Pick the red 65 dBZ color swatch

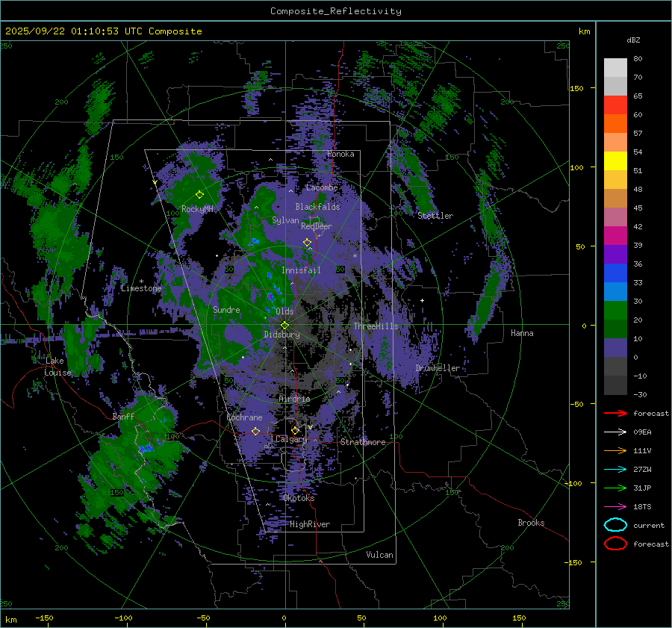click(x=615, y=105)
